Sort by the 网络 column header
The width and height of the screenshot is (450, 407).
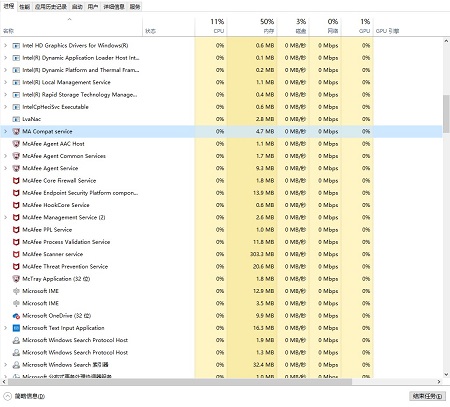click(325, 26)
